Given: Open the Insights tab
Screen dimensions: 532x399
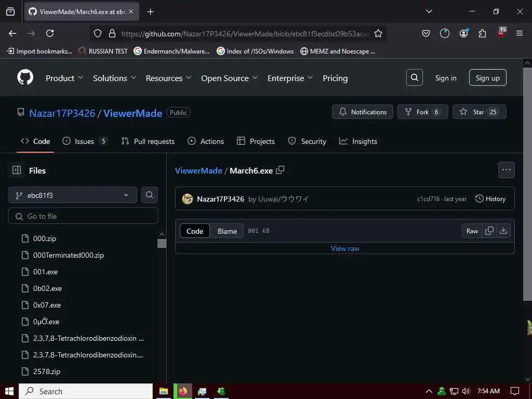Looking at the screenshot, I should click(x=358, y=141).
